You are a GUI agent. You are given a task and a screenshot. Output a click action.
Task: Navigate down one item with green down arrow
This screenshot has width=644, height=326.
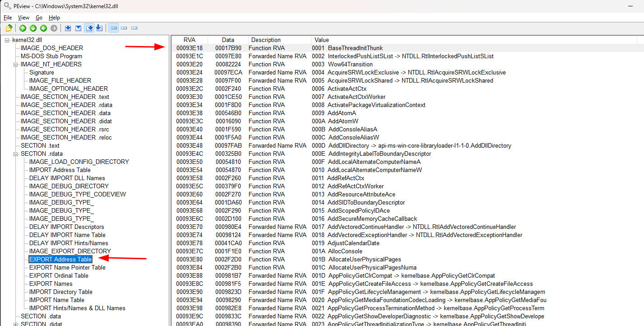[x=32, y=28]
